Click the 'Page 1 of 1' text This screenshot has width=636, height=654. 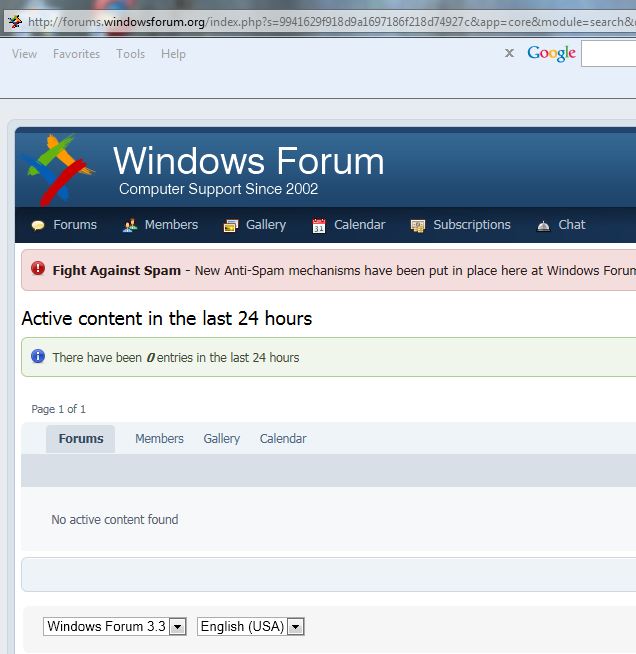coord(58,409)
